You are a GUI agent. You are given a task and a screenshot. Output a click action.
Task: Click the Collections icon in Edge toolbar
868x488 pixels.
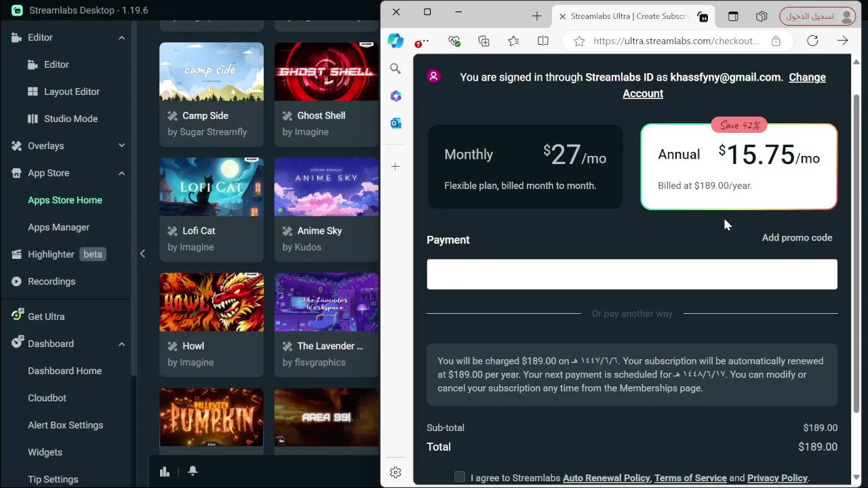pos(484,41)
